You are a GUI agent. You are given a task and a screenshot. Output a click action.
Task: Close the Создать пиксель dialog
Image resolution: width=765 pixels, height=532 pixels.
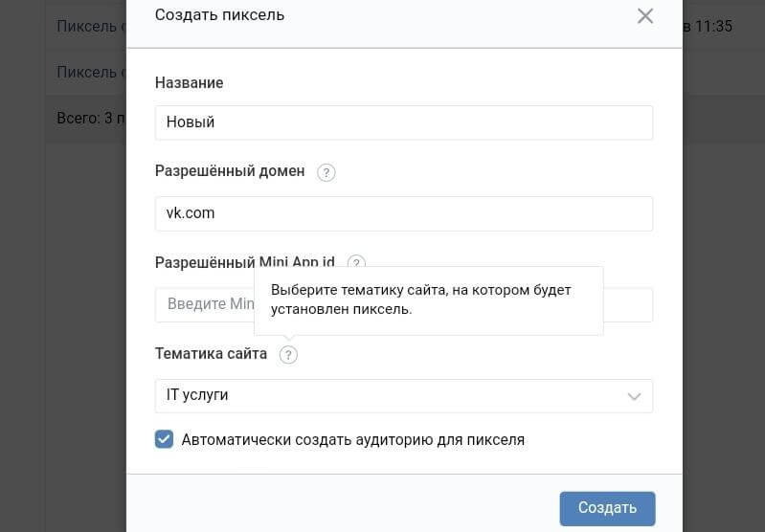[x=645, y=16]
